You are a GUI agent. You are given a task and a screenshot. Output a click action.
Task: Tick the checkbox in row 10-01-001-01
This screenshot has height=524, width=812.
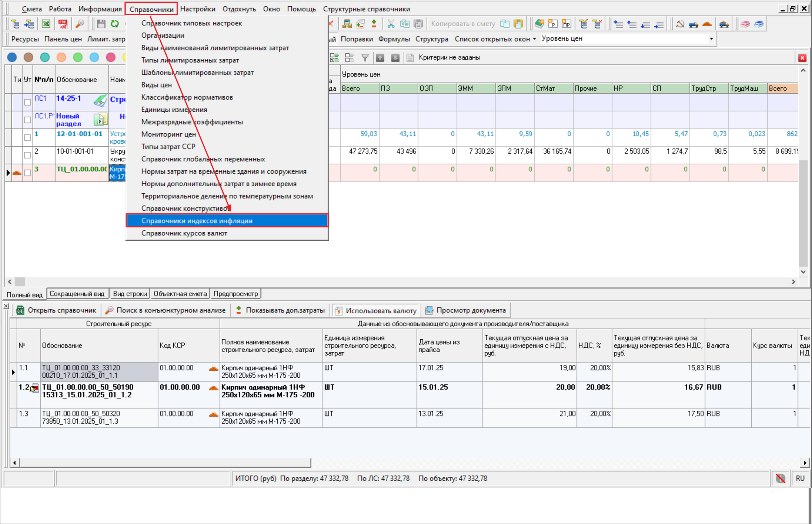click(27, 155)
